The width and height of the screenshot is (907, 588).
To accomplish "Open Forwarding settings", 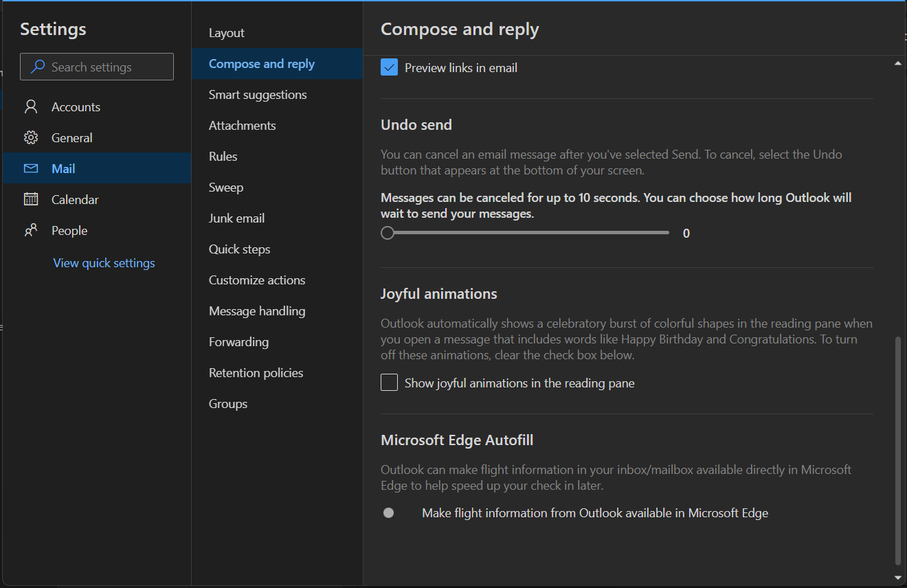I will coord(277,341).
